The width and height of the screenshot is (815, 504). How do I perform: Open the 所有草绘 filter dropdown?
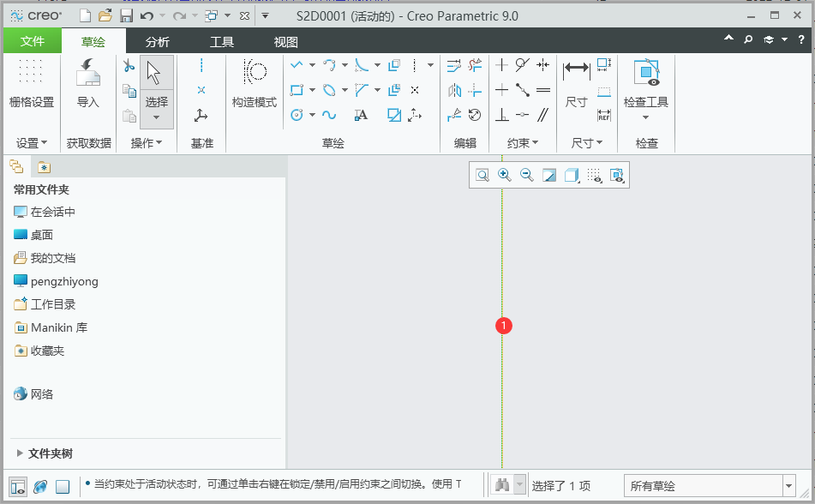coord(788,486)
